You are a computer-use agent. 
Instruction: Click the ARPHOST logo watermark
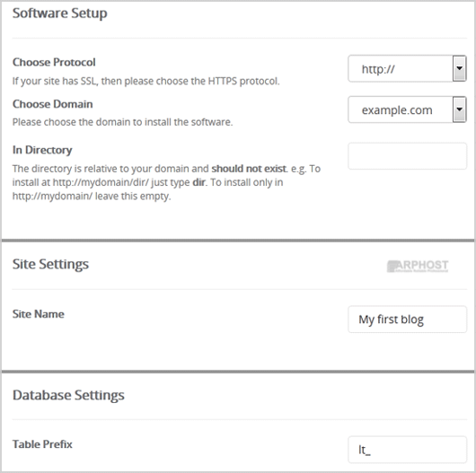click(x=418, y=266)
